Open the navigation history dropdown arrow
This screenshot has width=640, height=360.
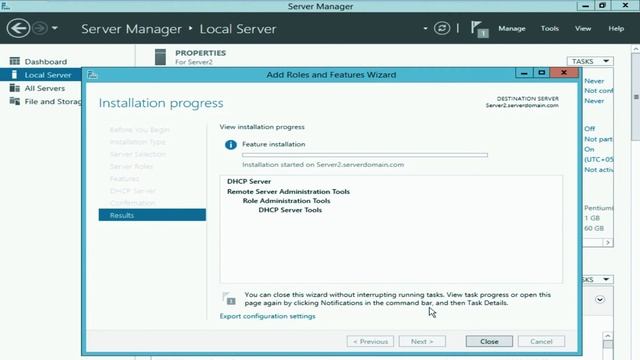click(x=55, y=28)
